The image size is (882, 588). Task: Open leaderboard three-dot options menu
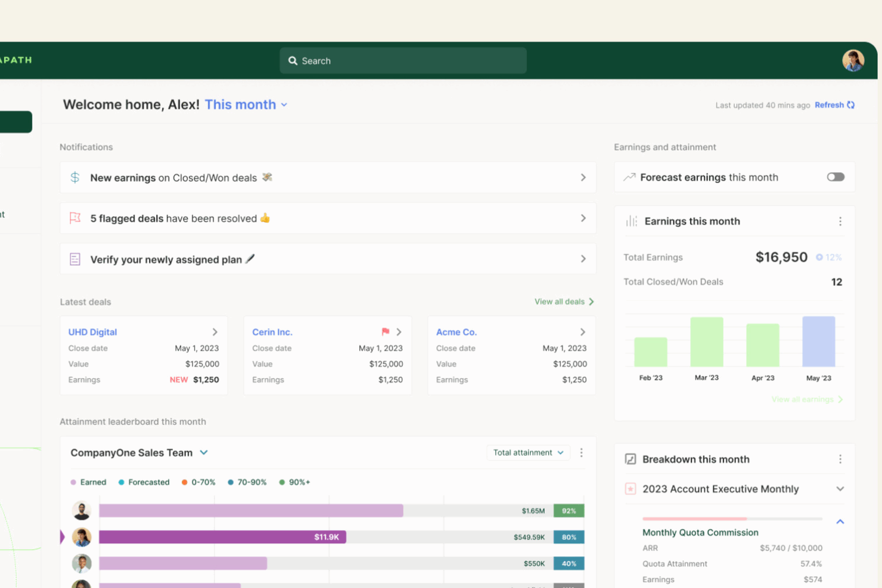coord(581,453)
